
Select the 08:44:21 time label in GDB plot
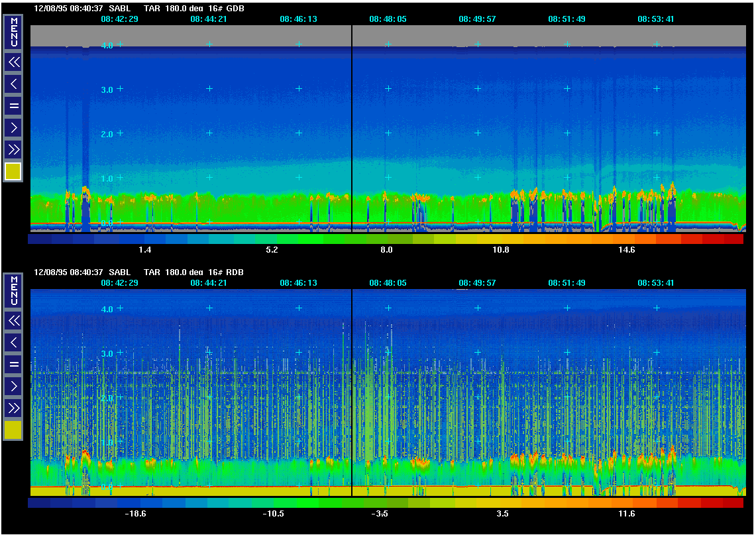coord(209,19)
